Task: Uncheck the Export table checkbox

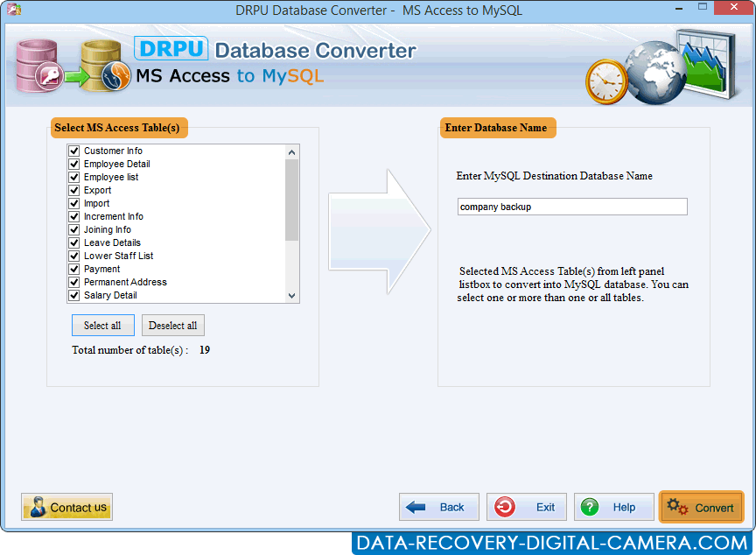Action: [x=74, y=190]
